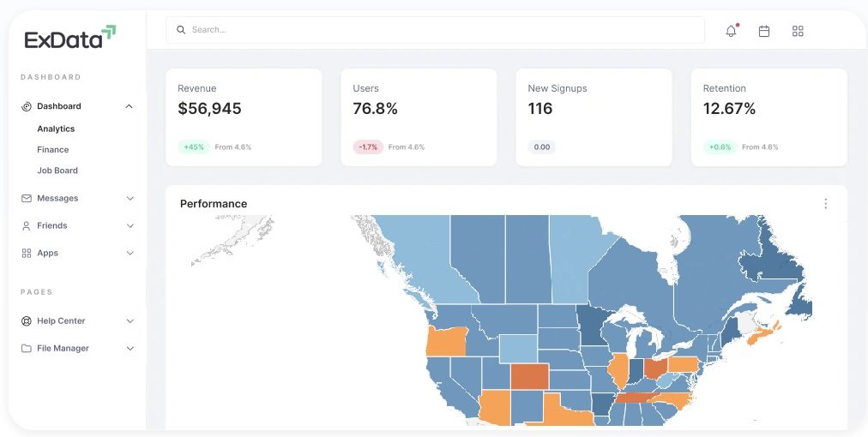Expand the Messages submenu chevron
Viewport: 868px width, 437px height.
coord(130,198)
